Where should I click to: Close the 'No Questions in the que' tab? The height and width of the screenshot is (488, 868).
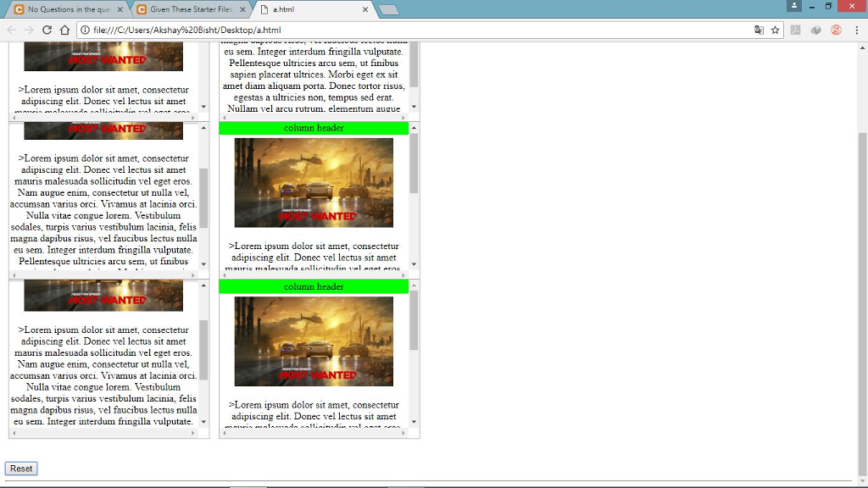tap(120, 9)
